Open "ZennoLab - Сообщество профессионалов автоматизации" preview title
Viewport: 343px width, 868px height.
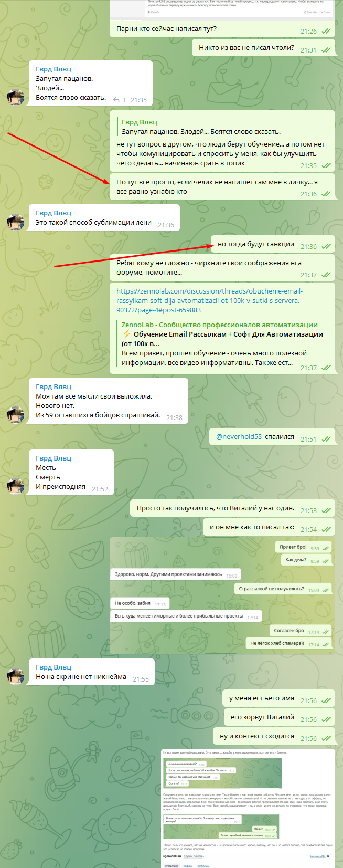pos(220,325)
